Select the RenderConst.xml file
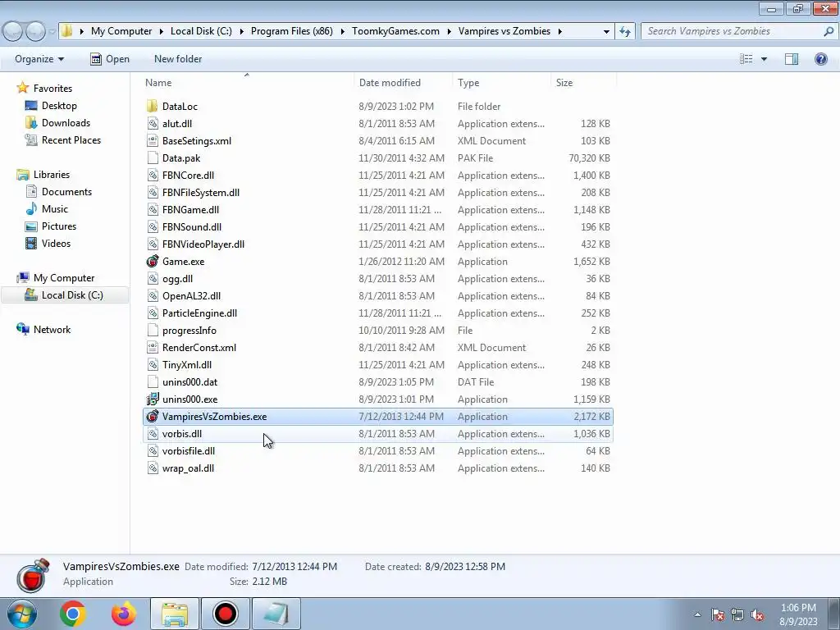840x630 pixels. [199, 347]
